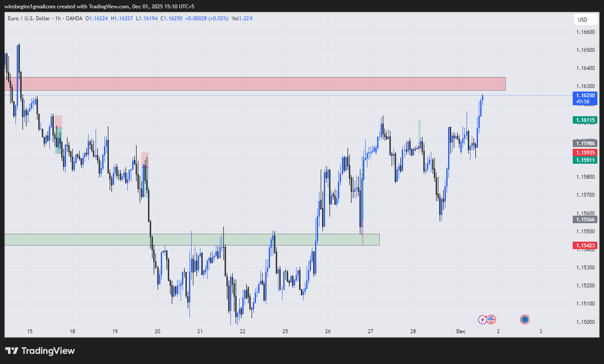Click the purple lightning event icon
The image size is (604, 364).
[482, 319]
